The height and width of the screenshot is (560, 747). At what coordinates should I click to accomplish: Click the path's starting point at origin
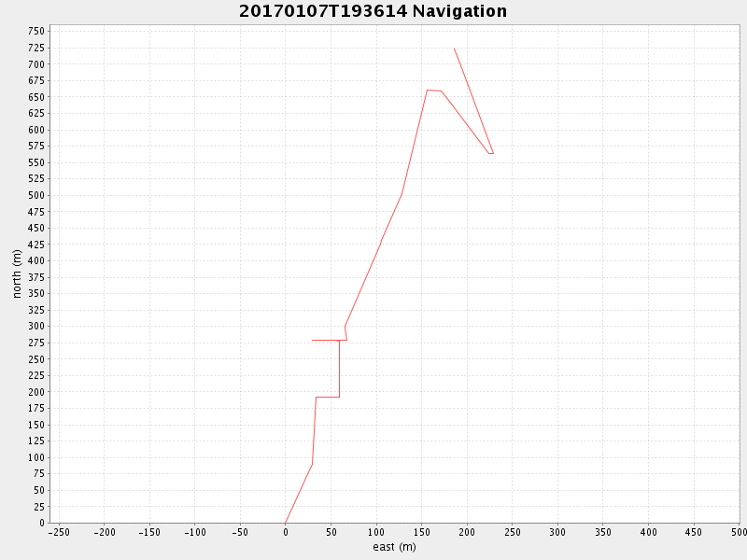pyautogui.click(x=285, y=523)
